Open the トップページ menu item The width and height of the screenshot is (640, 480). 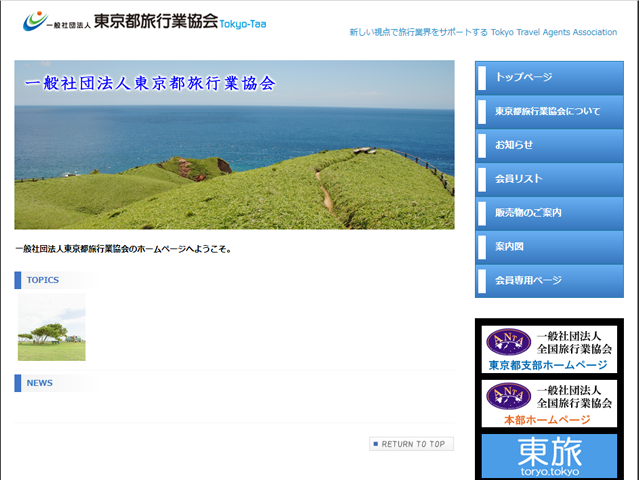(548, 78)
